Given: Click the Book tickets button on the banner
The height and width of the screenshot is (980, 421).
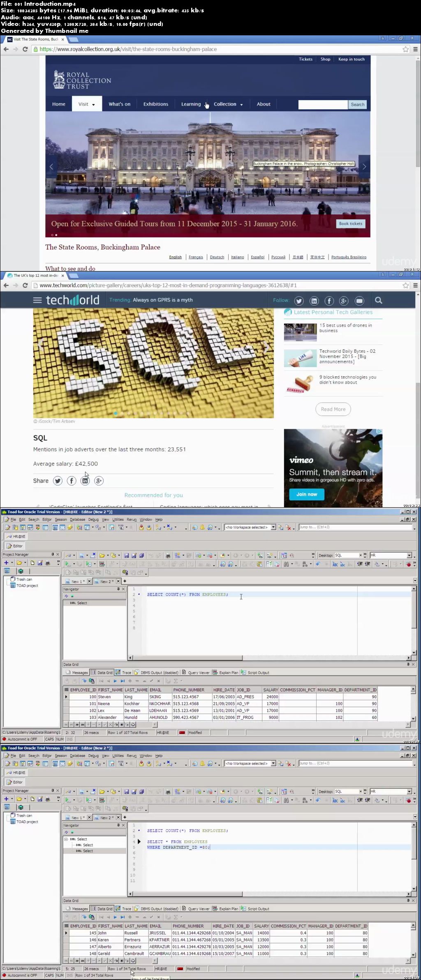Looking at the screenshot, I should [x=351, y=224].
